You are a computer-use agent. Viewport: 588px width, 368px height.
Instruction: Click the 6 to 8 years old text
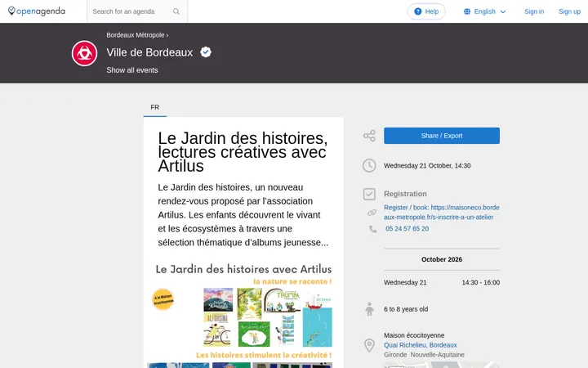[406, 309]
